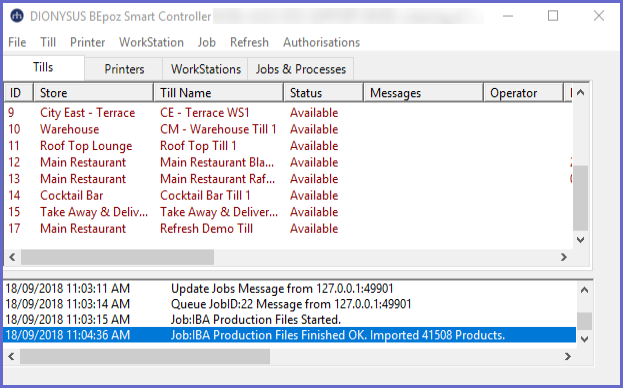Click the tills list scroll up arrow
Screen dimensions: 623x388
[580, 93]
